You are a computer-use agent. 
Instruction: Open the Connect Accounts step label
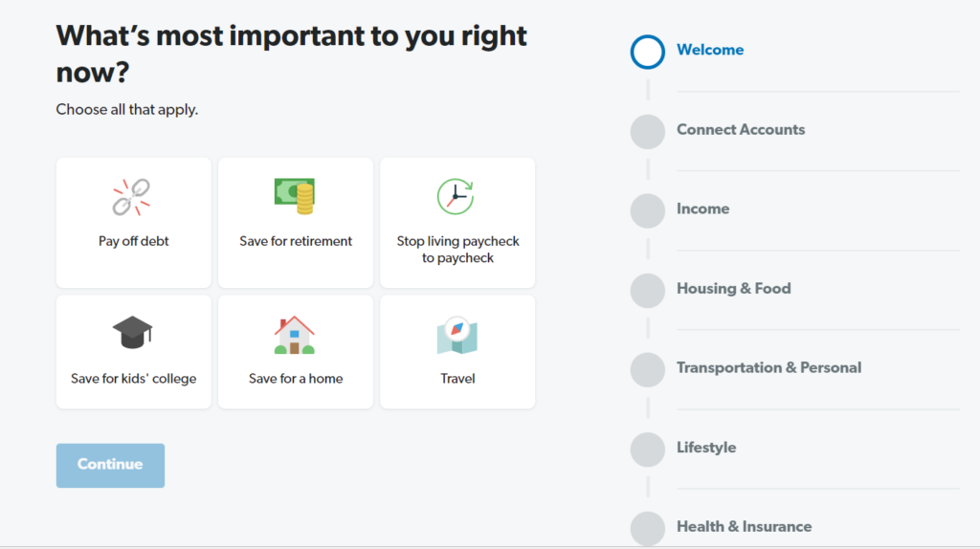click(x=741, y=129)
